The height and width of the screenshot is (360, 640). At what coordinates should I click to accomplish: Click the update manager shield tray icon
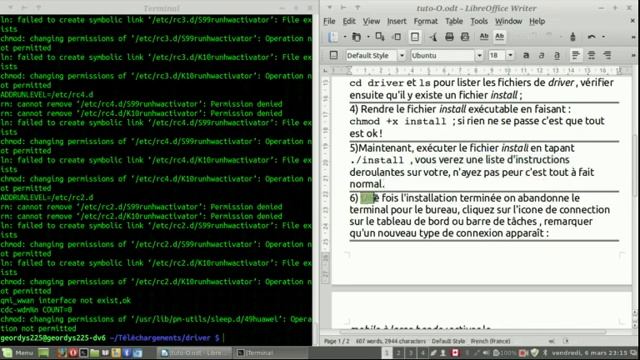click(534, 353)
